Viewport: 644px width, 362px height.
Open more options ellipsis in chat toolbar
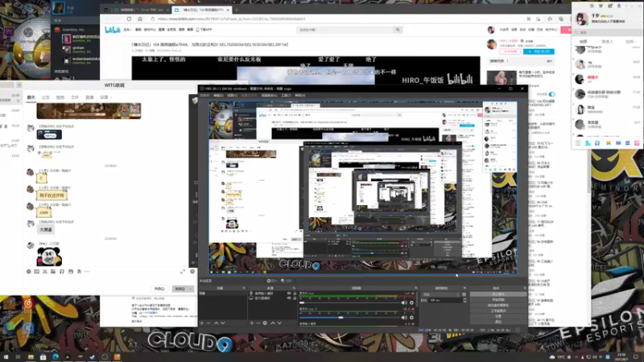pos(87,271)
